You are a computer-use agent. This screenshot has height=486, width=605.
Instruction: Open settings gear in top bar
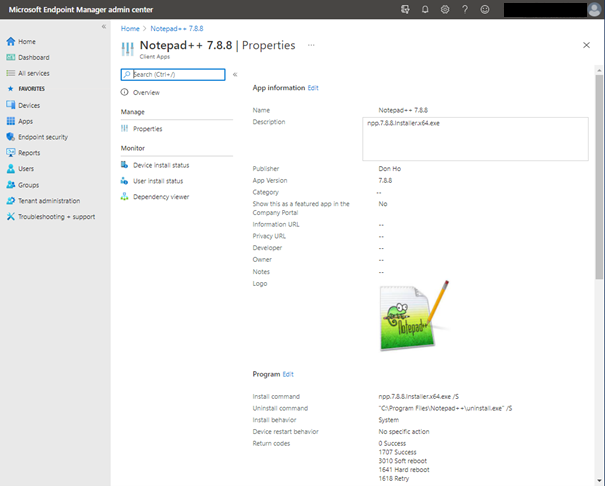(445, 9)
